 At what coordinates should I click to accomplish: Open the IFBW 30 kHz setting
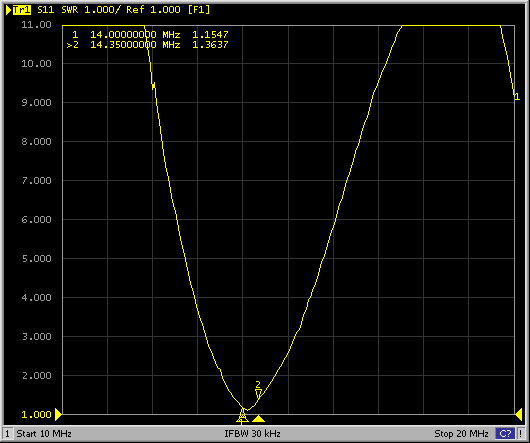point(252,434)
